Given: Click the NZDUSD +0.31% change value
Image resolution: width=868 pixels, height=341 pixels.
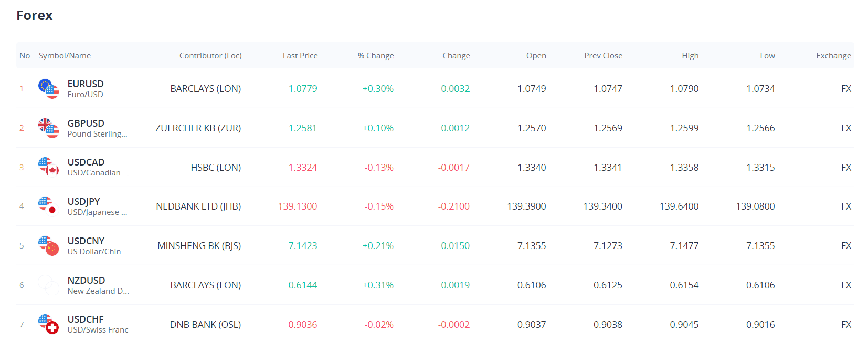Looking at the screenshot, I should click(x=378, y=285).
